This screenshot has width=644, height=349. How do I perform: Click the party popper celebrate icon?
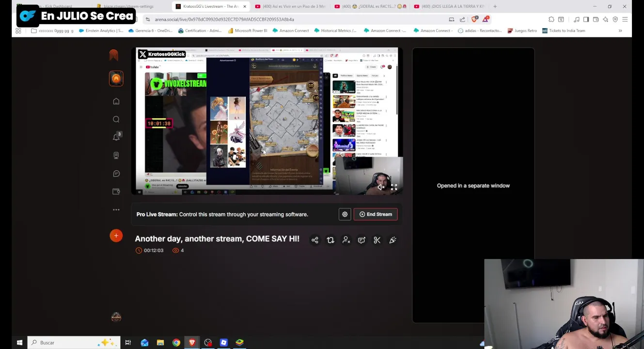(x=393, y=240)
